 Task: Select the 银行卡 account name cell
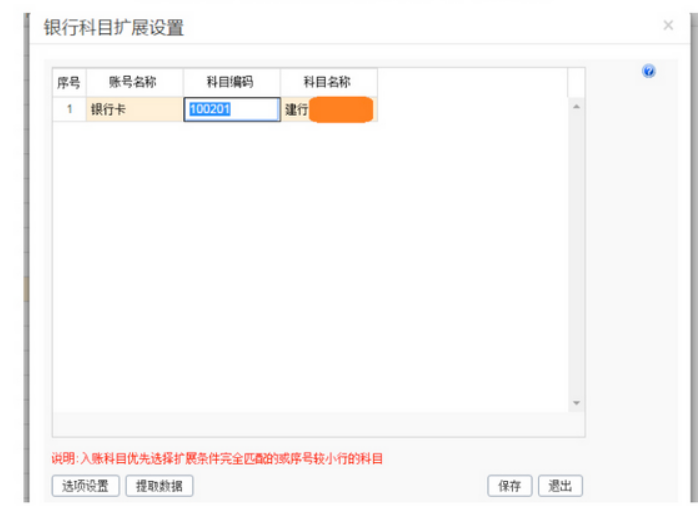[134, 109]
